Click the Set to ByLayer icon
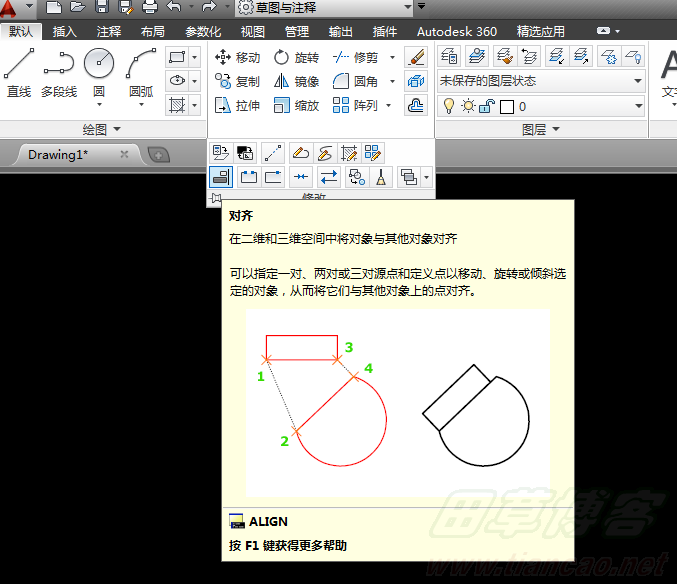The image size is (677, 584). 221,153
